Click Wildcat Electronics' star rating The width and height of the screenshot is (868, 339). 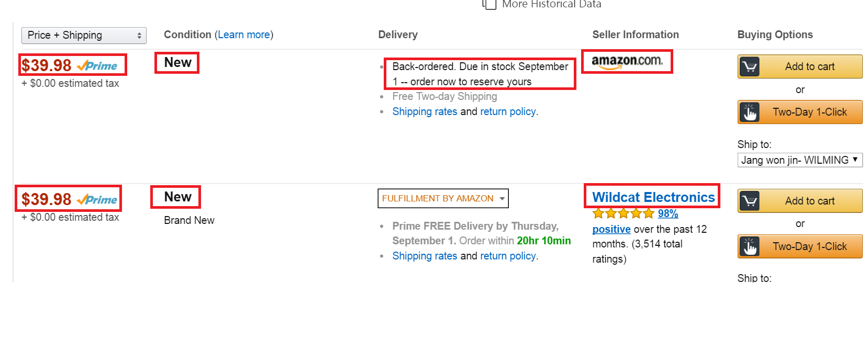coord(623,213)
